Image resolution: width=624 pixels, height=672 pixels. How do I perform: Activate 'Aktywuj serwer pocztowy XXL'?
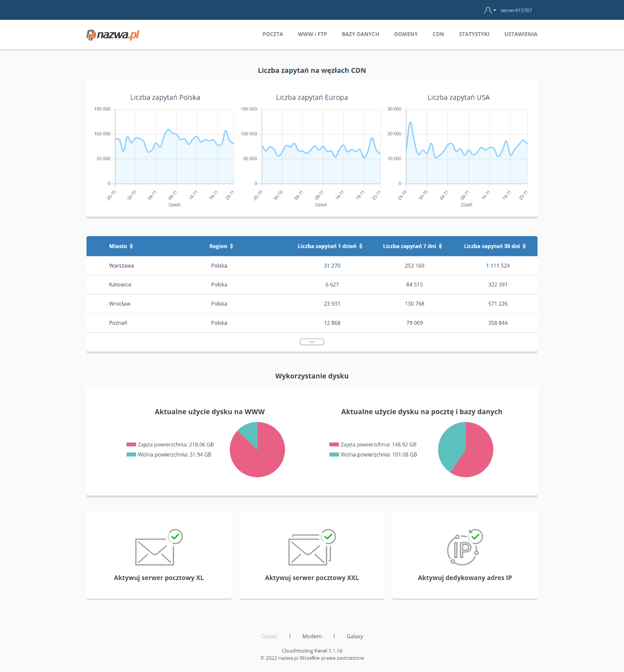tap(312, 578)
